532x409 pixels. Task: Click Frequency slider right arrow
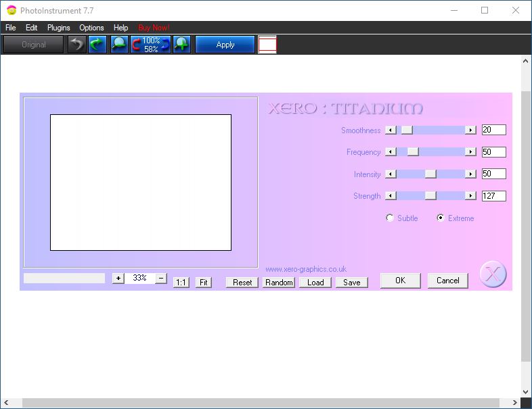470,152
